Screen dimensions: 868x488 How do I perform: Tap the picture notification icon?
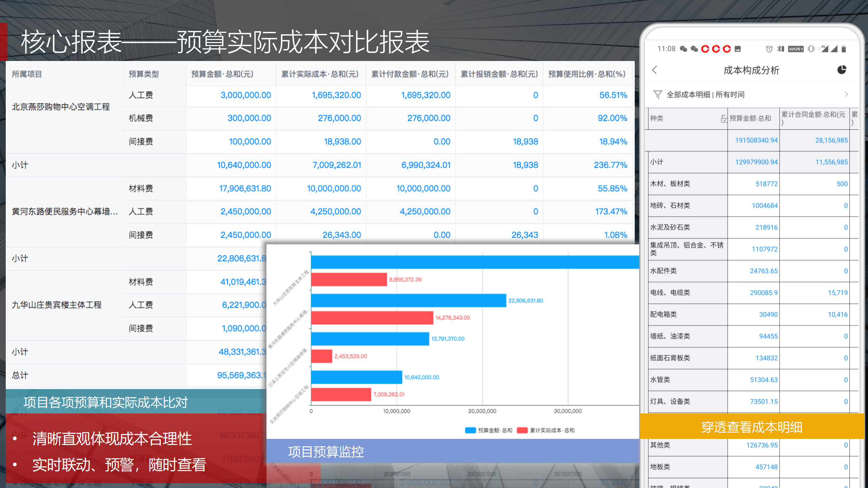coord(737,49)
